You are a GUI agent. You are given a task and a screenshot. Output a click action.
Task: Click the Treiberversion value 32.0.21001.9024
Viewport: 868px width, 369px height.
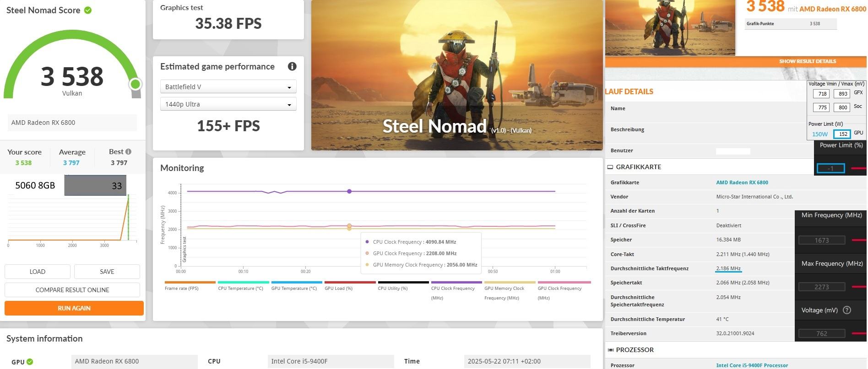coord(736,333)
